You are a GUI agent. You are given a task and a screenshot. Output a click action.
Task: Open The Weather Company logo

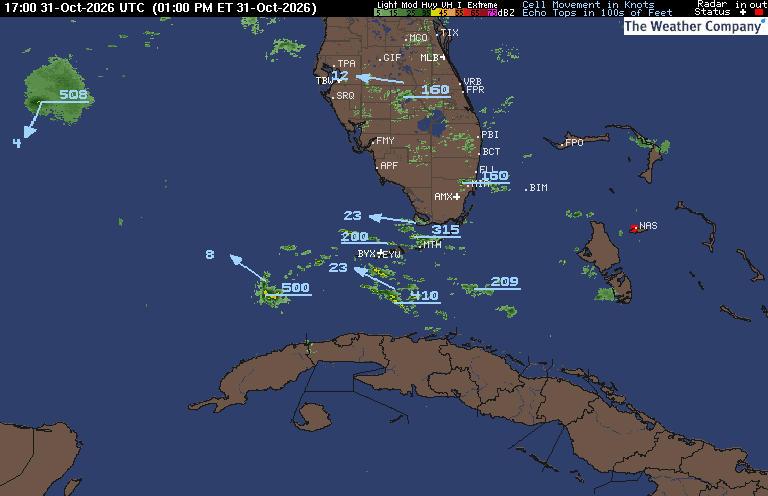[695, 26]
